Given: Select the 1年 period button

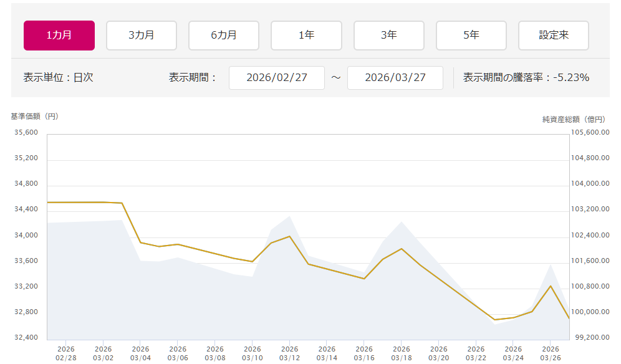Looking at the screenshot, I should pyautogui.click(x=306, y=36).
